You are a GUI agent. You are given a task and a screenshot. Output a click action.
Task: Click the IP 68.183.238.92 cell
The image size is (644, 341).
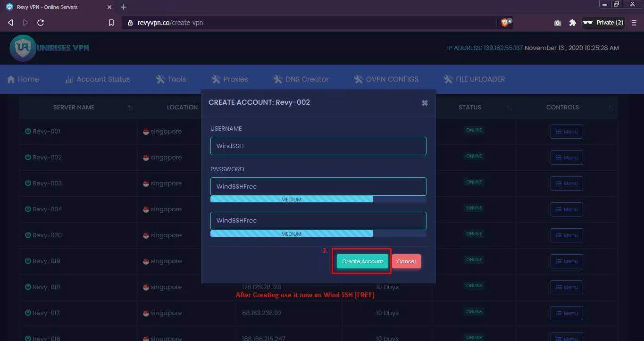coord(261,313)
